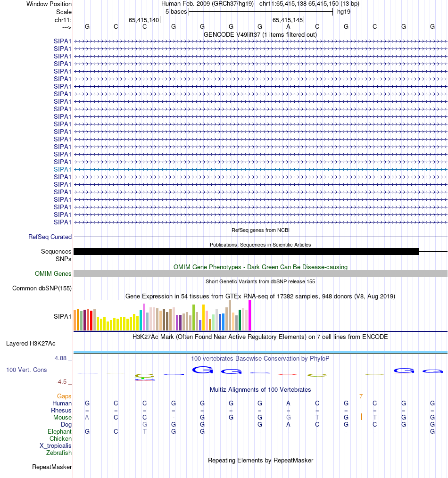Click the gray OMIM Genes bar

(x=260, y=274)
